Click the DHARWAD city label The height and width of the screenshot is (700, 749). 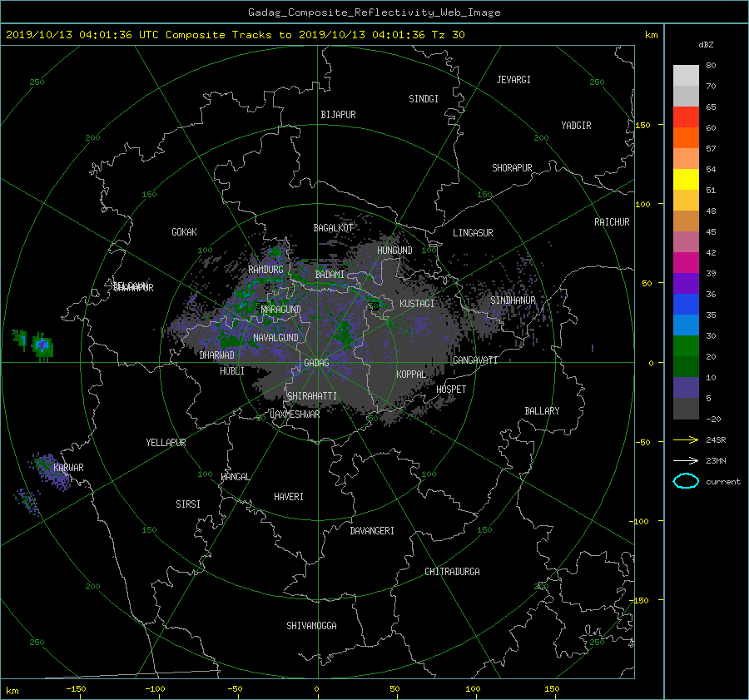(216, 355)
